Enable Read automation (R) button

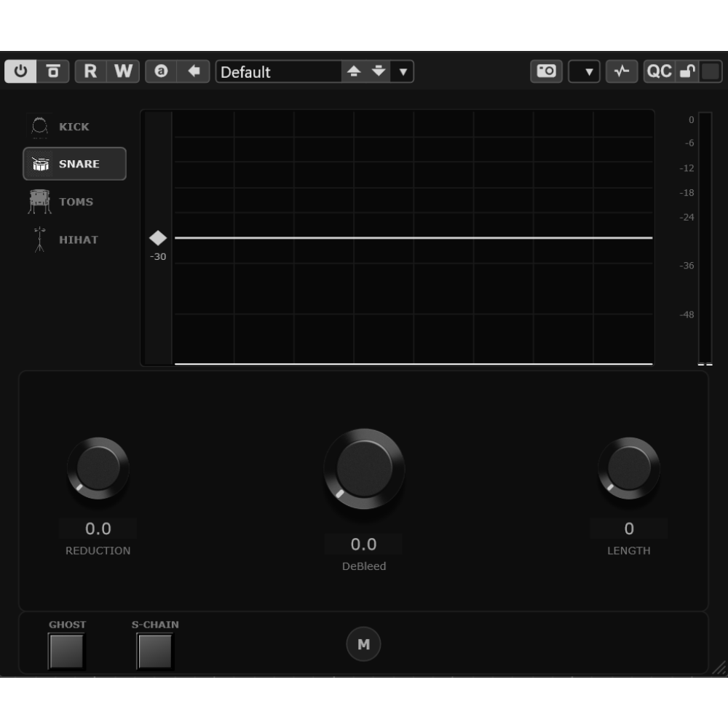tap(90, 71)
